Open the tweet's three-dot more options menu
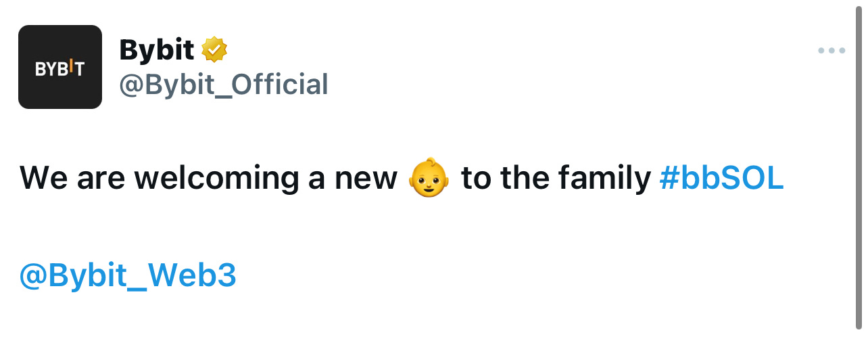The width and height of the screenshot is (868, 341). pos(831,51)
